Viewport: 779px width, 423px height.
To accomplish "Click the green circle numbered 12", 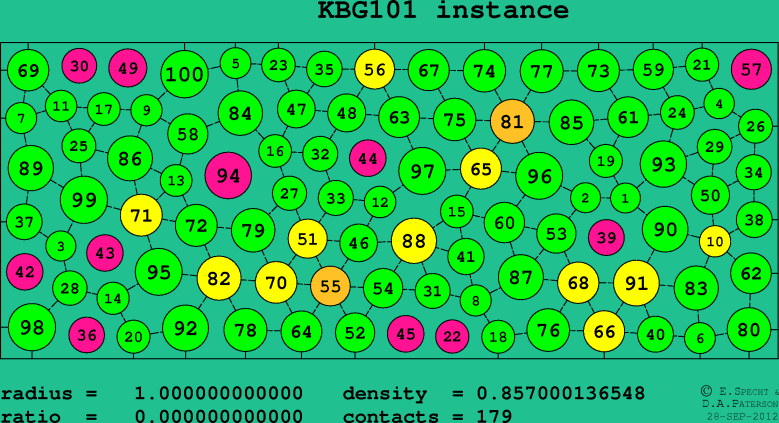I will pyautogui.click(x=380, y=202).
